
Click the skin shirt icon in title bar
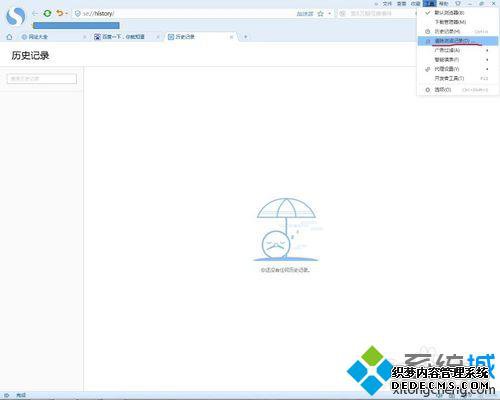pos(458,4)
